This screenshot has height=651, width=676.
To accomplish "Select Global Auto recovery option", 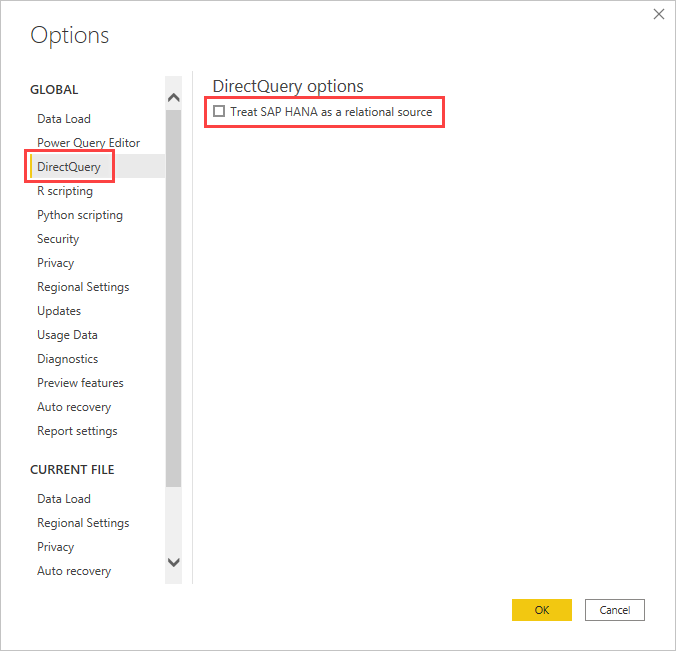I will (74, 407).
